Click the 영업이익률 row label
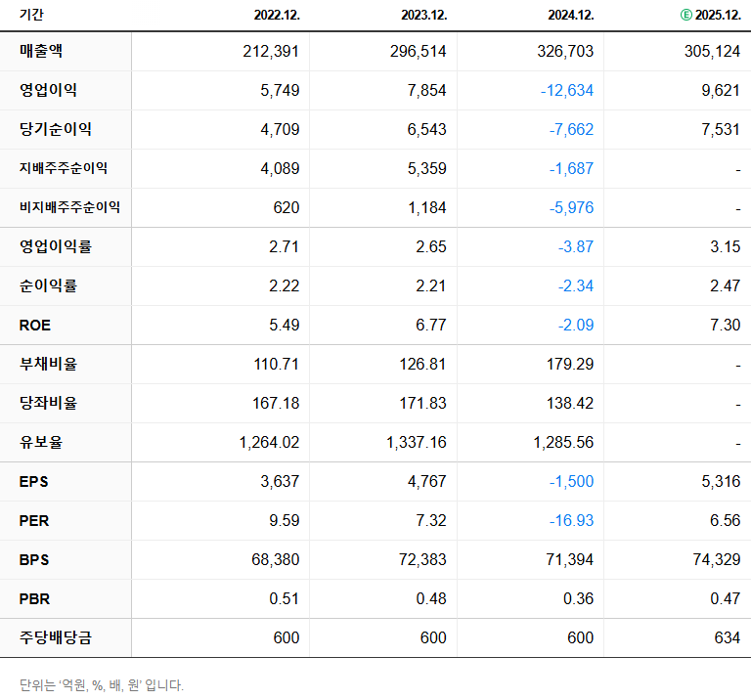The height and width of the screenshot is (700, 751). point(56,246)
